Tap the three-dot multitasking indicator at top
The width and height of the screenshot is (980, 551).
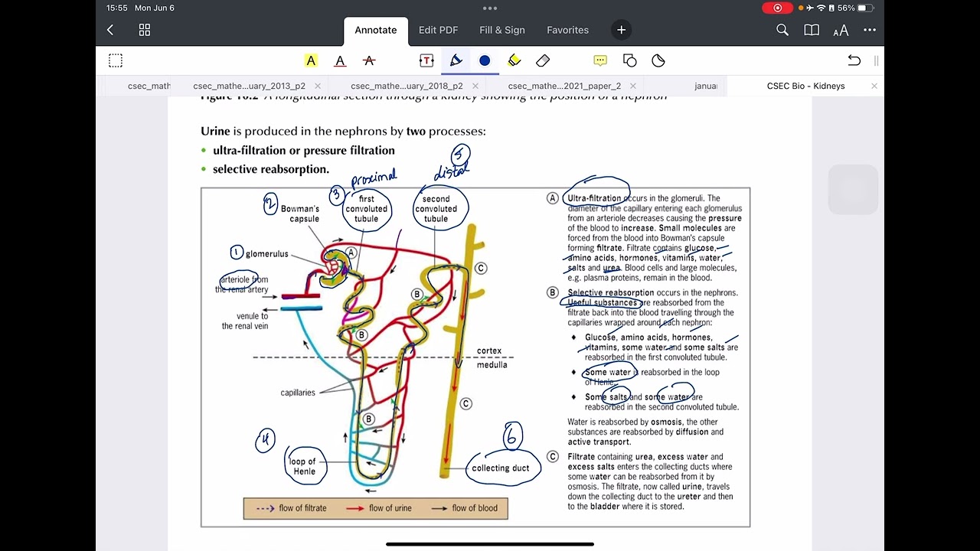pos(490,8)
